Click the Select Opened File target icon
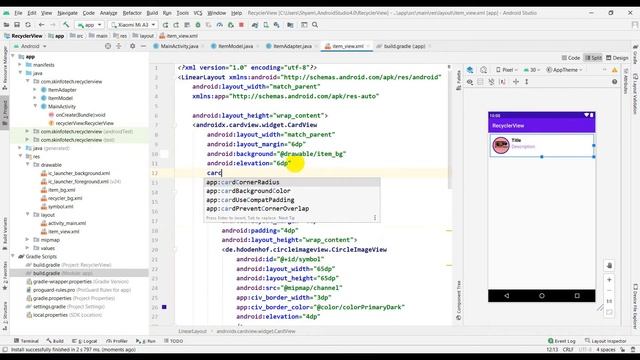This screenshot has height=360, width=640. 108,46
